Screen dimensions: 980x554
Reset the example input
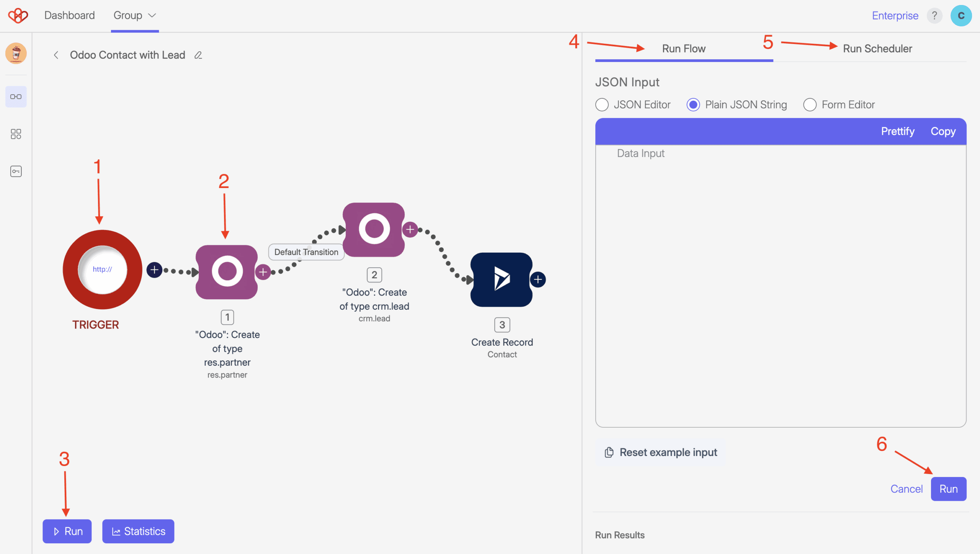click(661, 452)
